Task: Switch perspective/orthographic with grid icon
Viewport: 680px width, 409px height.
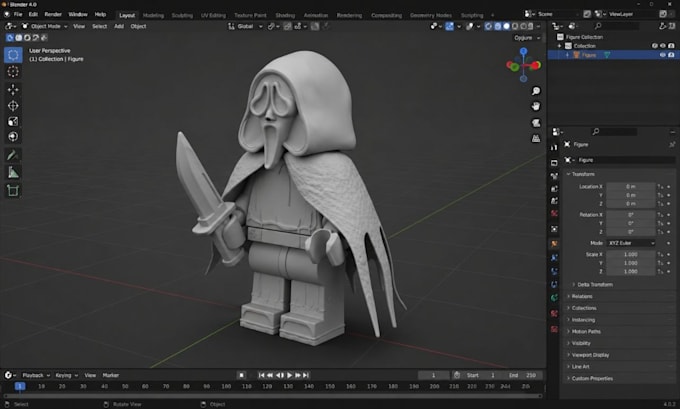Action: (x=536, y=138)
